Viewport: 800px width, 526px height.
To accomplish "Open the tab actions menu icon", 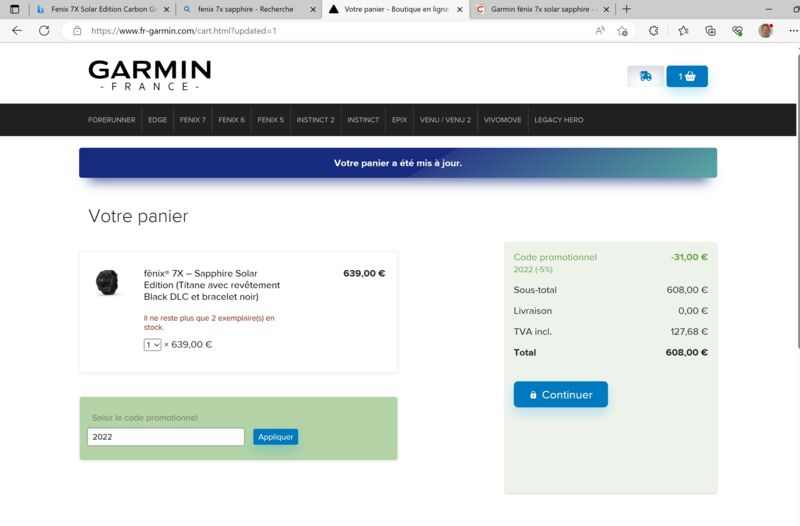I will 14,9.
